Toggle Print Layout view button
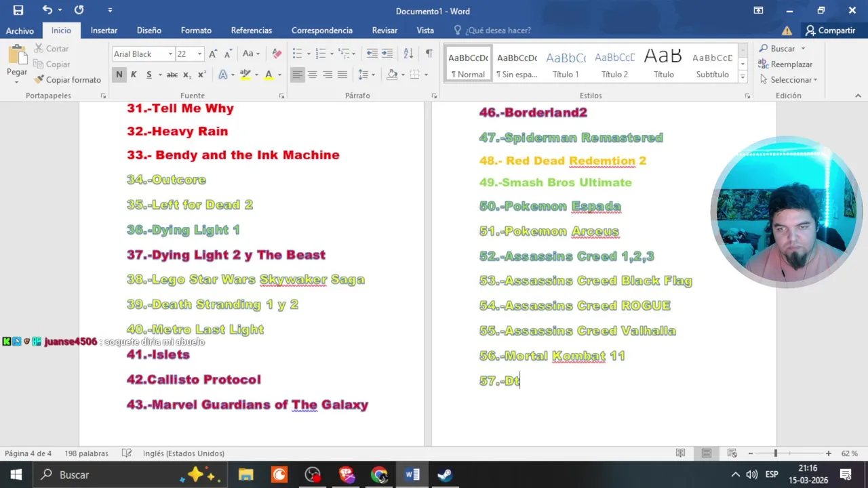 (707, 453)
